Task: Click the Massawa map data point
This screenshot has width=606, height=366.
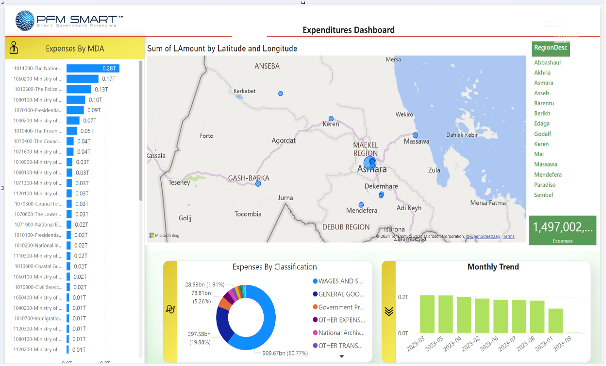Action: click(415, 135)
